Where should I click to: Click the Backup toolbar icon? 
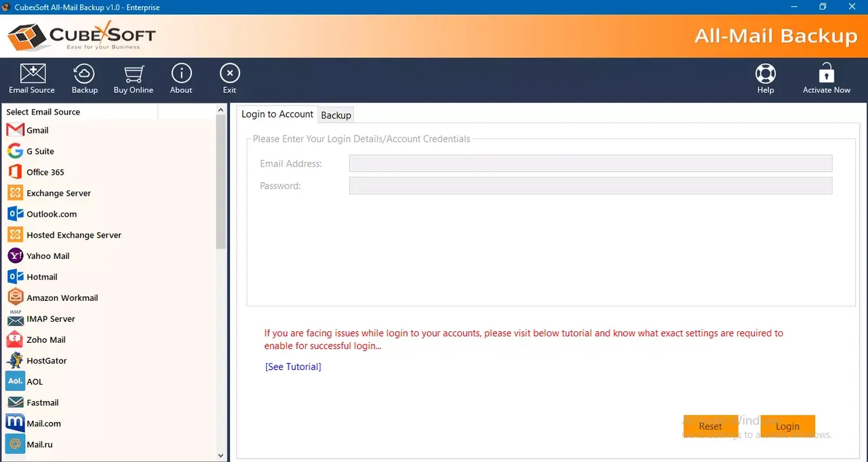pos(84,78)
